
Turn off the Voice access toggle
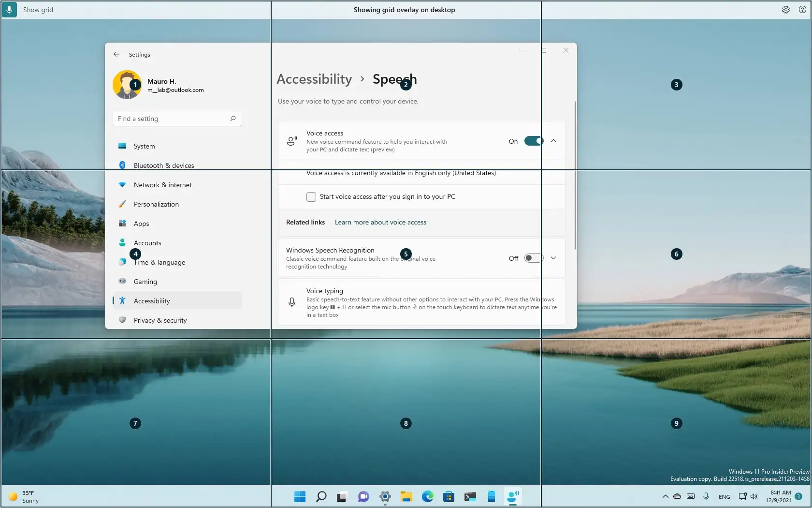point(534,141)
